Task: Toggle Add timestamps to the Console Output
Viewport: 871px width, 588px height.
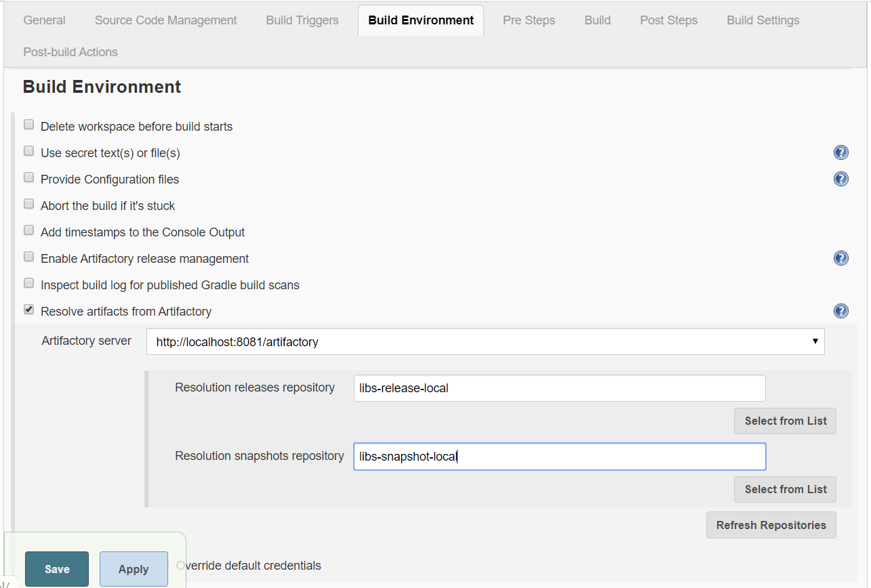Action: click(29, 230)
